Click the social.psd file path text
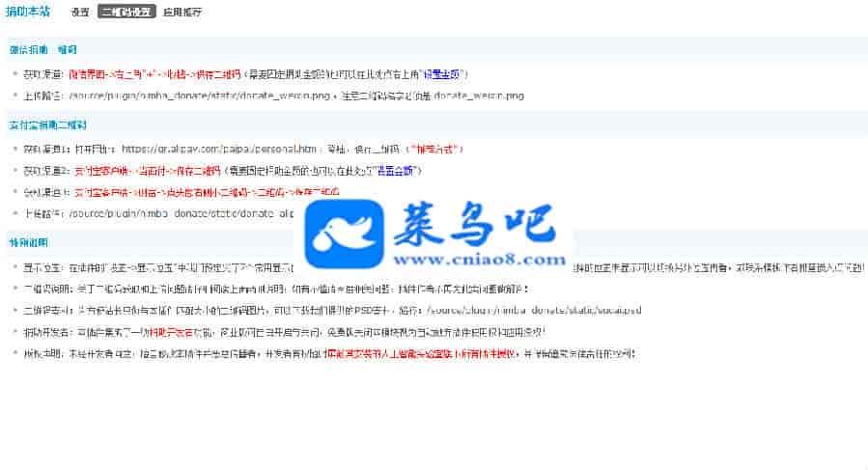 pyautogui.click(x=534, y=310)
